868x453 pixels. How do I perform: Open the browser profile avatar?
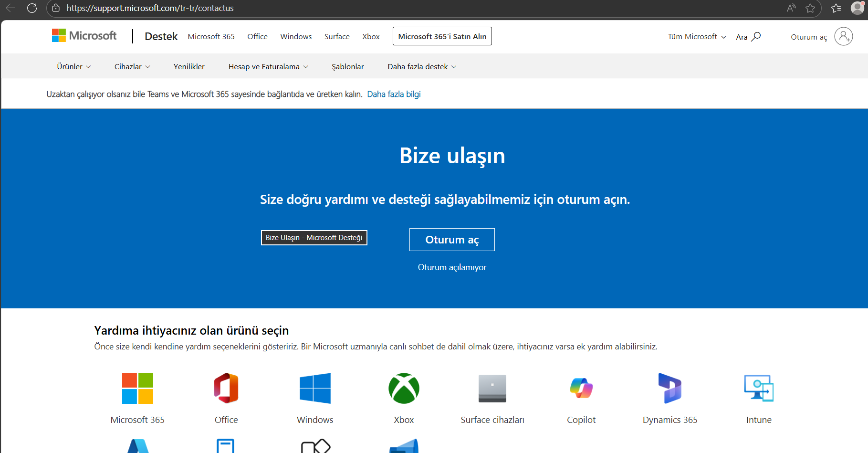(x=858, y=8)
